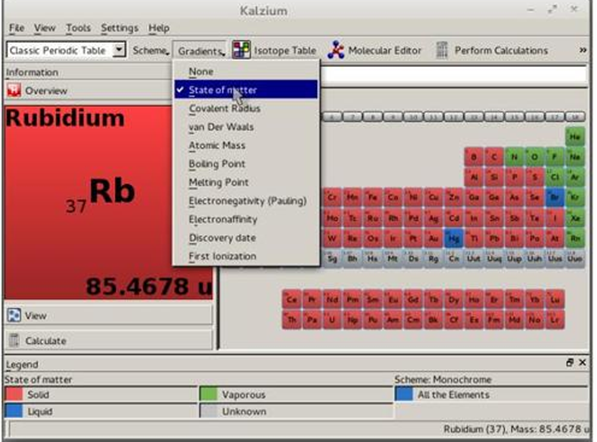Select the Xe xenon element cell
Screen dimensions: 597x442
(575, 218)
